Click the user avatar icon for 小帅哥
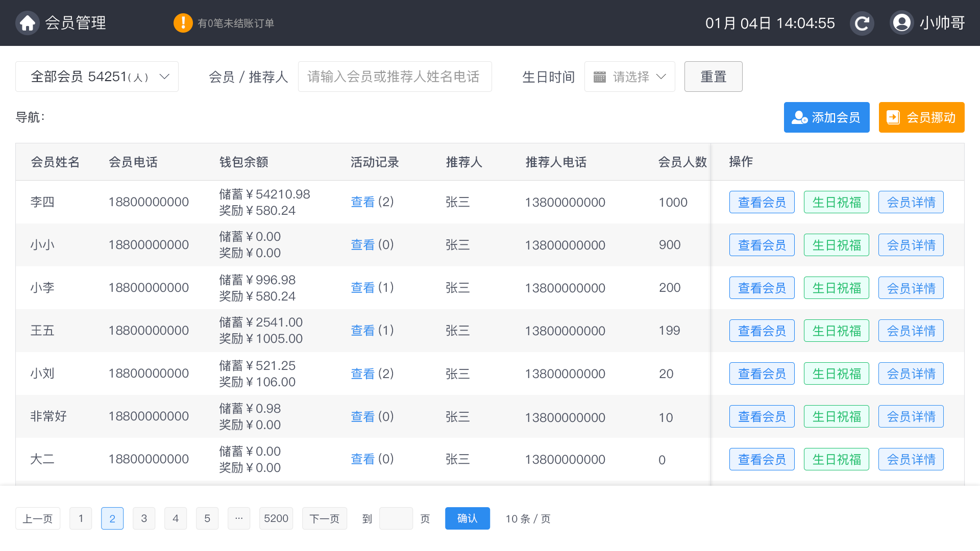This screenshot has width=980, height=551. coord(901,23)
